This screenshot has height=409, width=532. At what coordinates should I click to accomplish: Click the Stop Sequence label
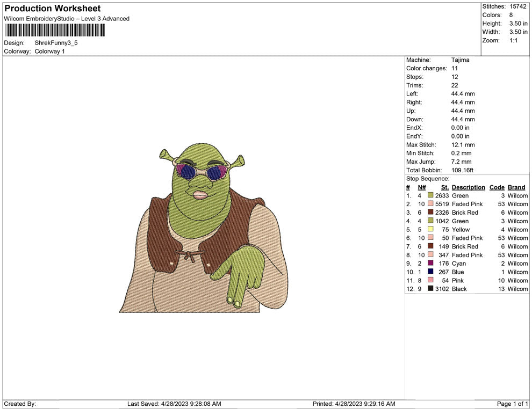428,179
